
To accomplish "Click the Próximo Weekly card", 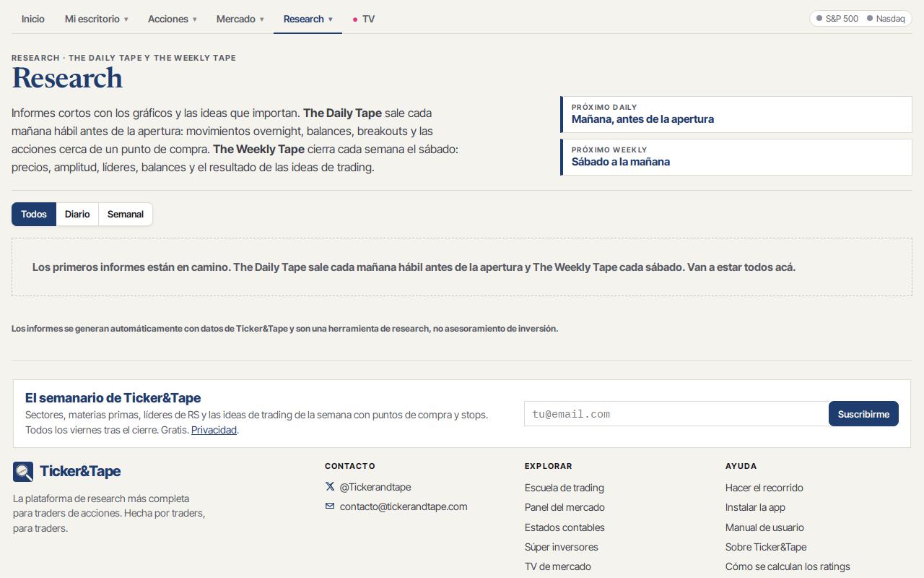I will pyautogui.click(x=736, y=157).
